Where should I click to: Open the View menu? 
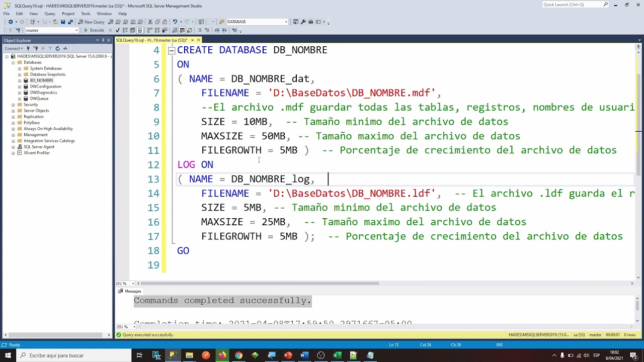tap(34, 14)
